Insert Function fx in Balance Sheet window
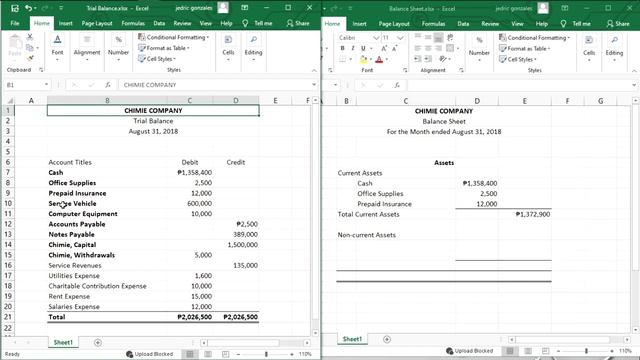Screen dimensions: 640x360 point(397,85)
